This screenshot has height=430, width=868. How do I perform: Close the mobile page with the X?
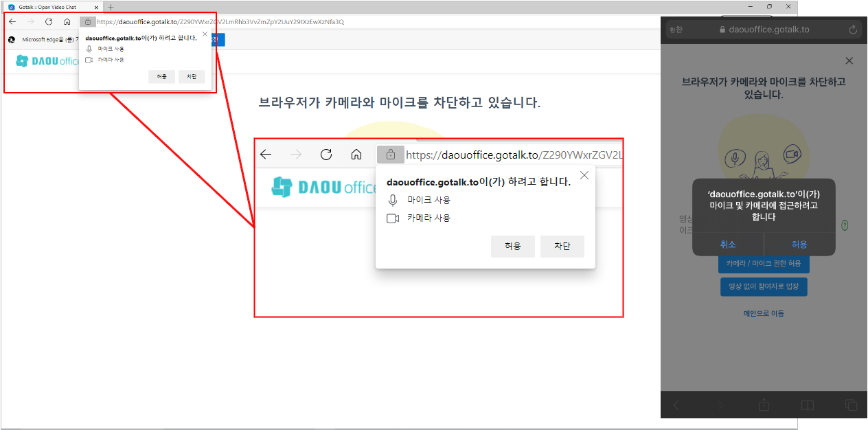pyautogui.click(x=849, y=61)
